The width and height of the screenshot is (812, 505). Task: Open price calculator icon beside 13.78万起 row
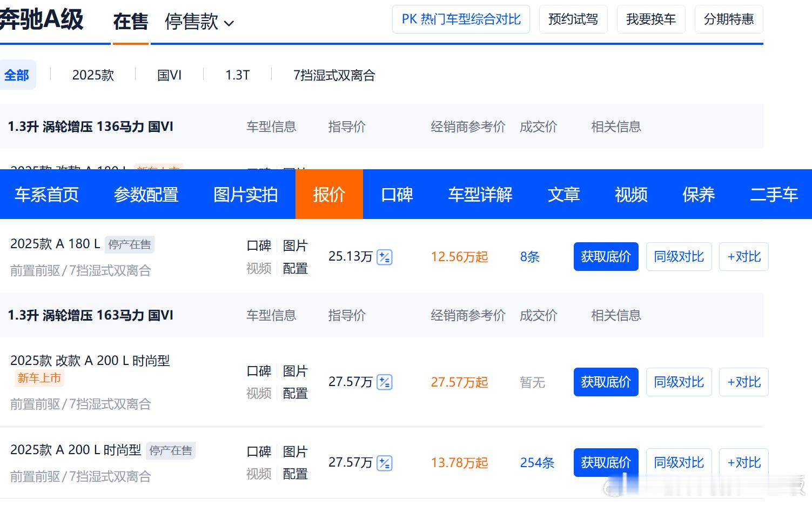385,463
